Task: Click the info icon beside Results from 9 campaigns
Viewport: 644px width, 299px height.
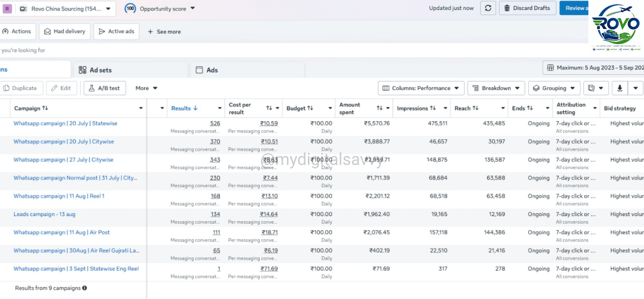Action: 85,288
